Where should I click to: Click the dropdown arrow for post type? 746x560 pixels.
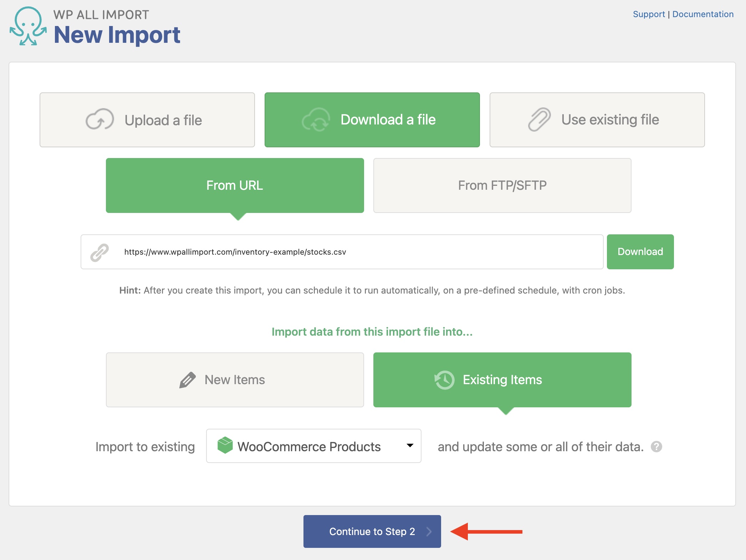(x=410, y=446)
